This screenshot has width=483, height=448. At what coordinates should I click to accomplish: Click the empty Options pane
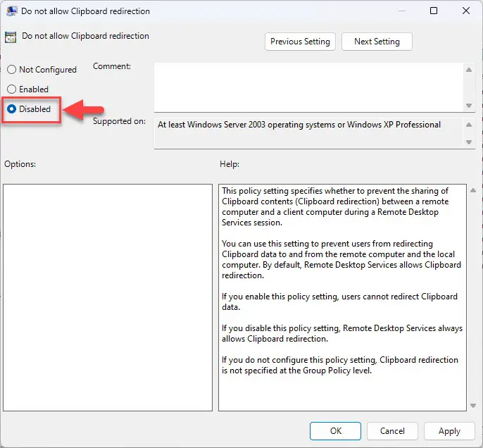tap(108, 297)
